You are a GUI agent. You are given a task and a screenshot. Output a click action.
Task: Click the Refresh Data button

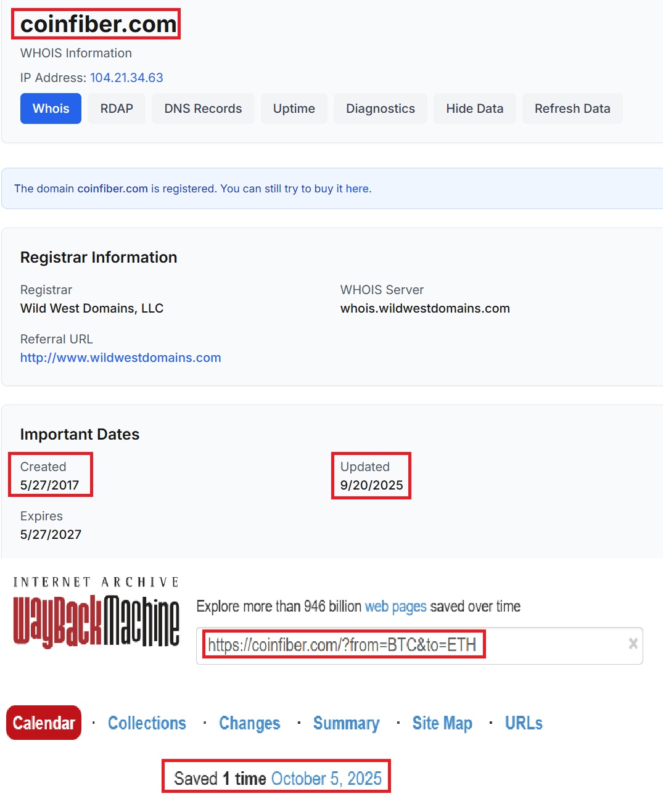(572, 109)
